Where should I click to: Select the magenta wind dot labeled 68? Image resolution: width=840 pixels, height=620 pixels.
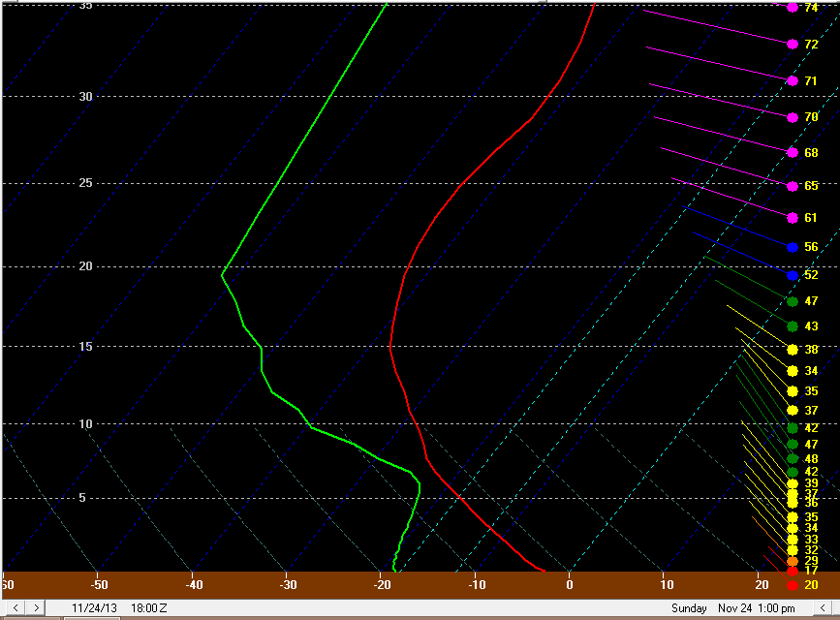(793, 153)
